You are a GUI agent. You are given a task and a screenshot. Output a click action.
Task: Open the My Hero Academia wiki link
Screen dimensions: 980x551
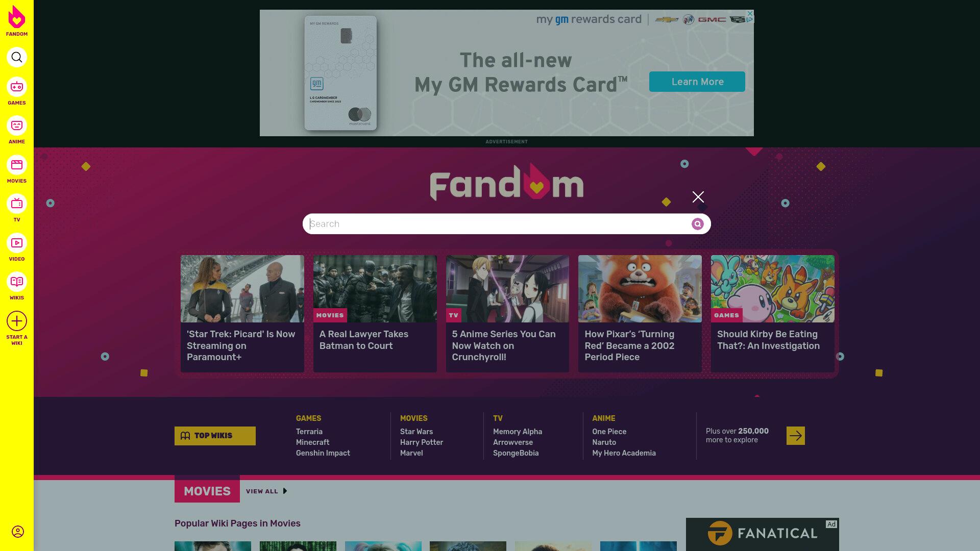(x=624, y=453)
